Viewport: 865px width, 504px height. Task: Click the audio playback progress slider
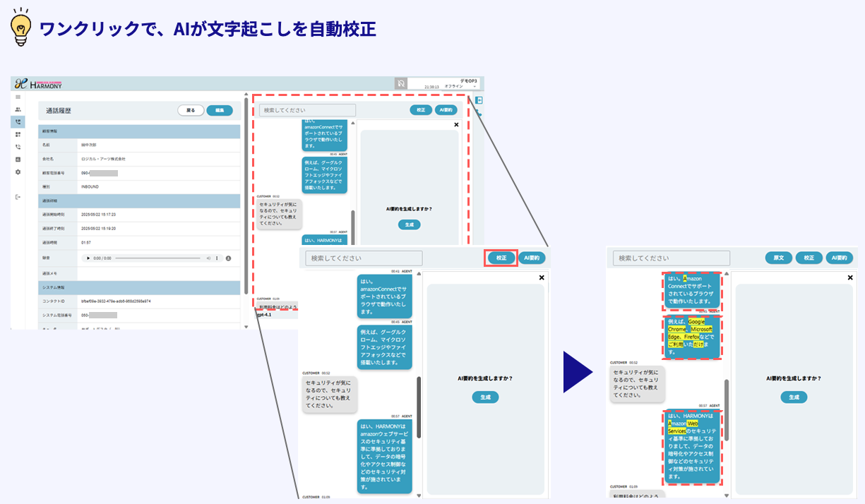coord(159,258)
